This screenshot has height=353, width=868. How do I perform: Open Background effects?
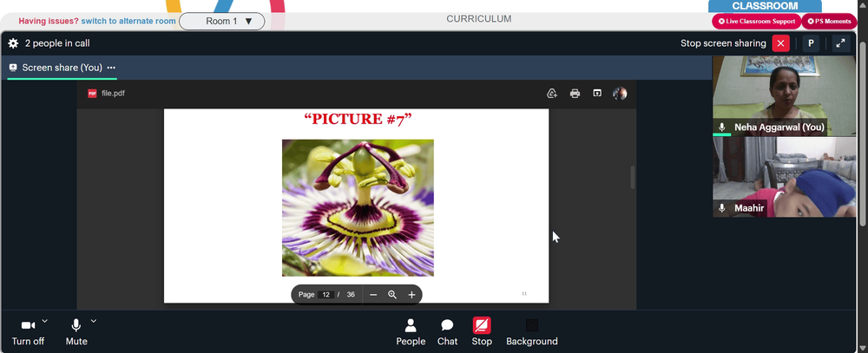pos(531,332)
